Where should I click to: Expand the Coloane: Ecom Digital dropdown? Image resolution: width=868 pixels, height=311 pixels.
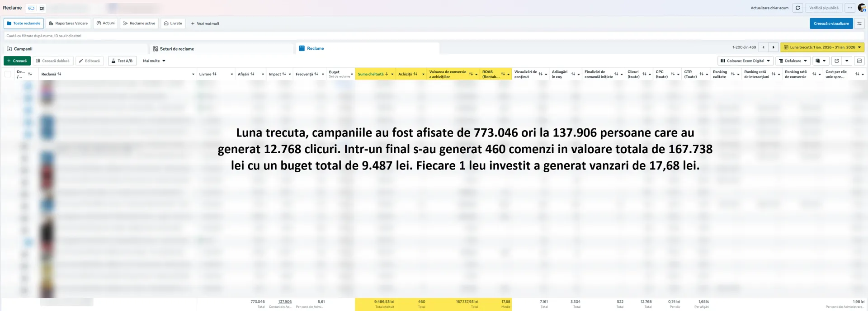coord(745,61)
